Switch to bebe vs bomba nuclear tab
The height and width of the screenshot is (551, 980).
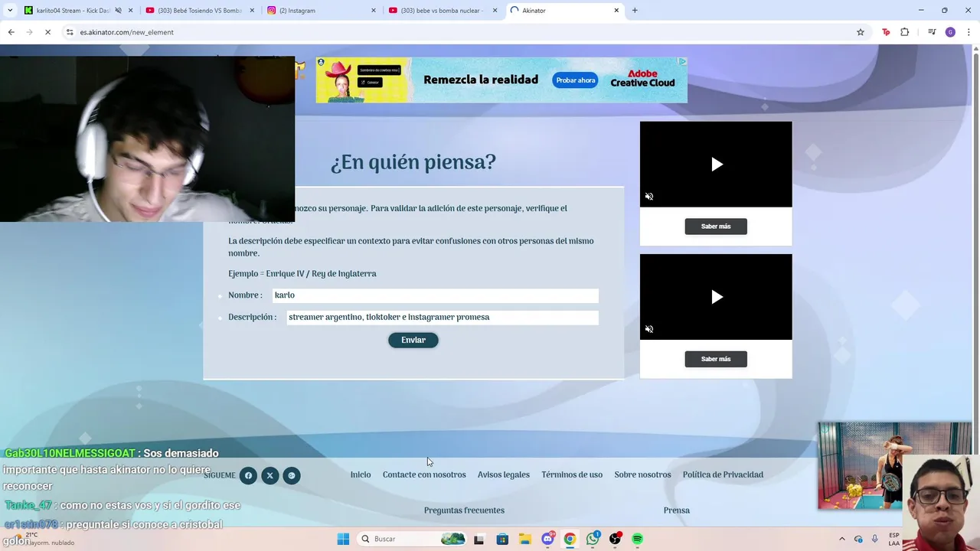pos(443,11)
